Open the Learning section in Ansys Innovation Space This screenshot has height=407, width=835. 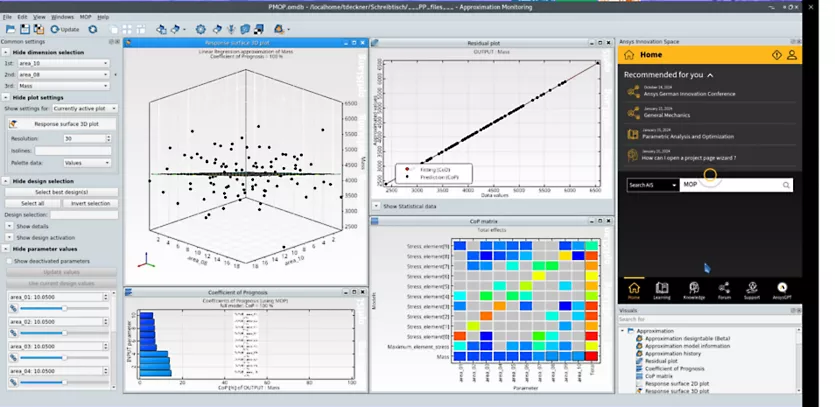[x=662, y=290]
